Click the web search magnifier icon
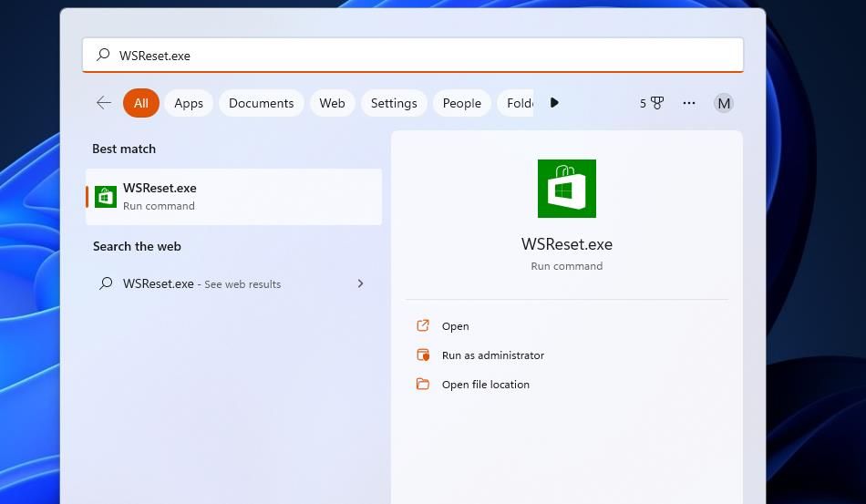866x504 pixels. 106,283
